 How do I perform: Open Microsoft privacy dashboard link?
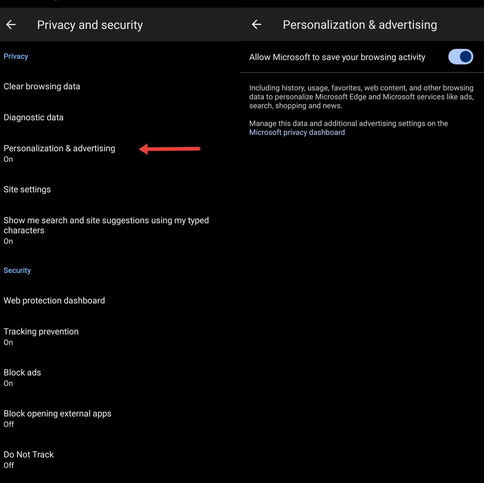(297, 132)
